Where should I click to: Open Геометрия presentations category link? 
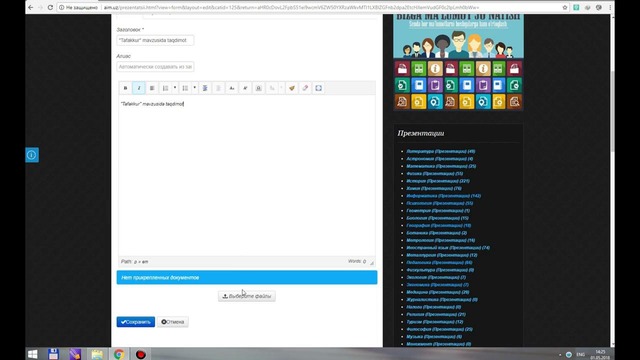click(438, 211)
